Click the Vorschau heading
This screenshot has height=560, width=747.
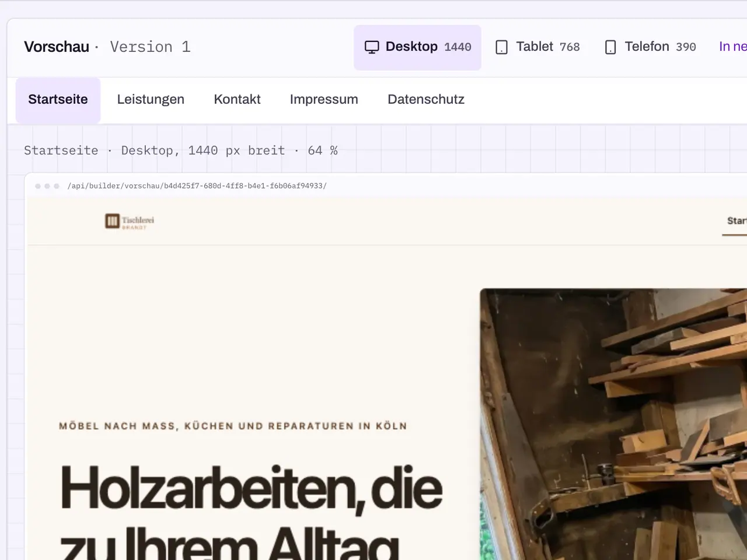[57, 47]
